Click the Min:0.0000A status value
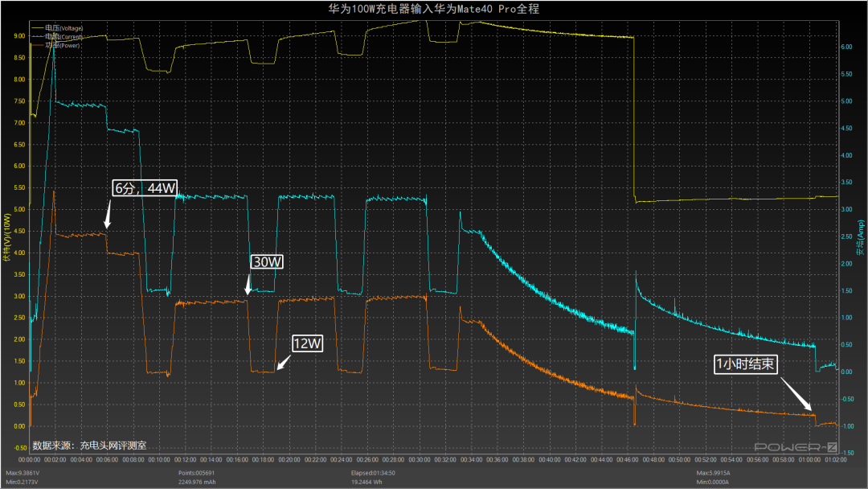Screen dimensions: 868x489 click(x=712, y=482)
